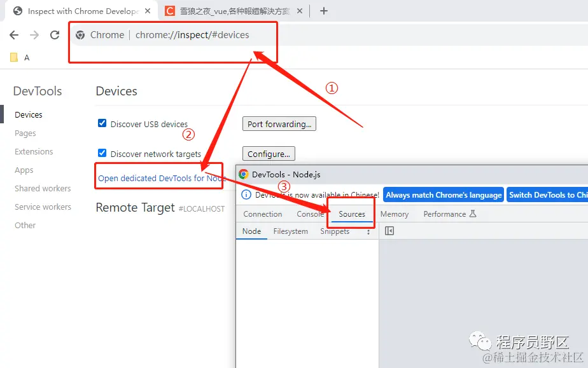This screenshot has height=368, width=588.
Task: Close the Inspect with Chrome Developer tab
Action: pos(148,11)
